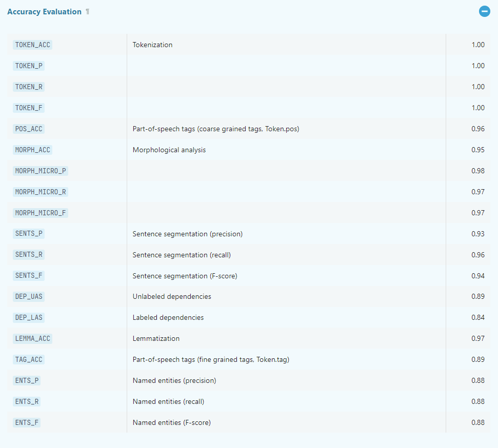This screenshot has height=448, width=498.
Task: Select the TOKEN_F code label
Action: (29, 108)
